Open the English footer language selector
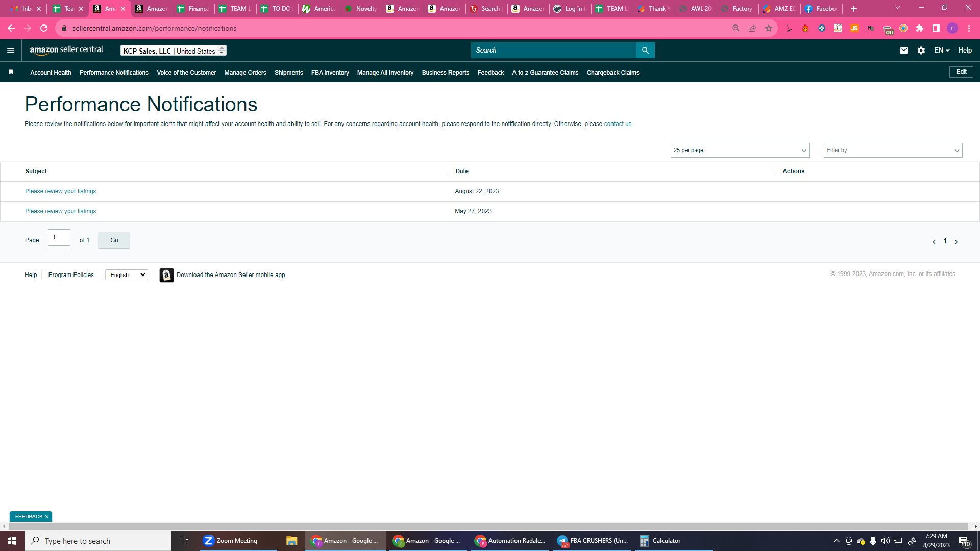Viewport: 980px width, 551px height. [127, 275]
